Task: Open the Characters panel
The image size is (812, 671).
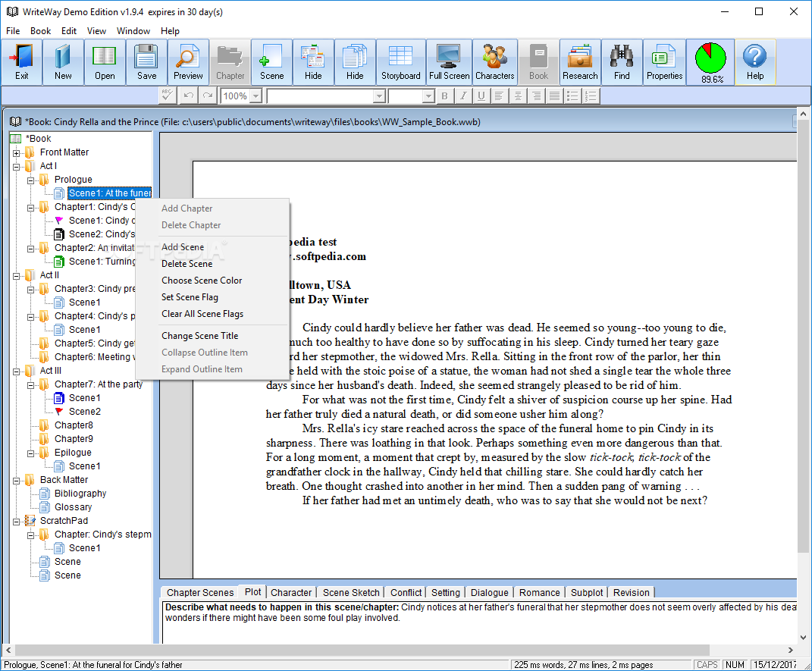Action: point(494,62)
